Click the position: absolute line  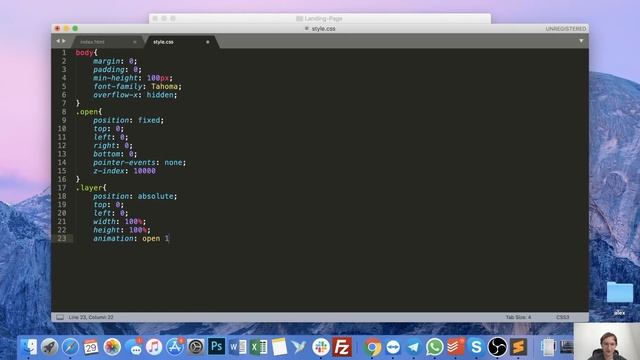[x=135, y=196]
